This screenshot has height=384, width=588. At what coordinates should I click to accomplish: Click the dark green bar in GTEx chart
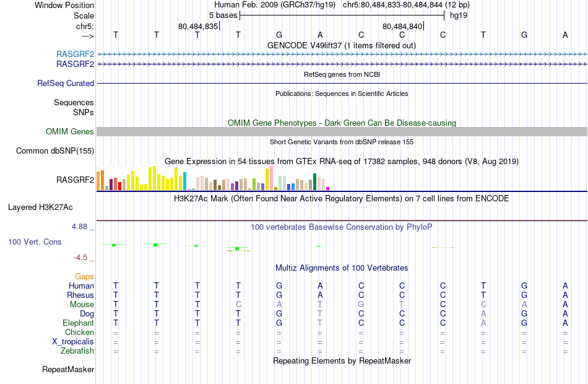[x=314, y=182]
